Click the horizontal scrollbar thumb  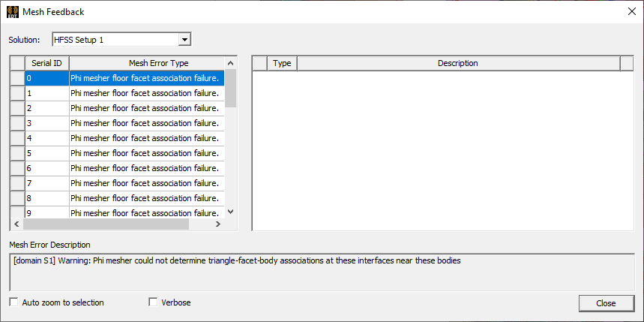click(x=105, y=224)
